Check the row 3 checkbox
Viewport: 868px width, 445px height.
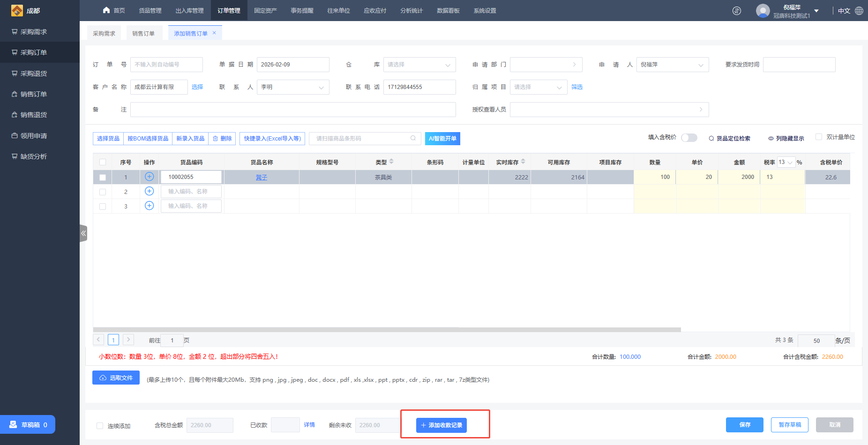coord(103,207)
